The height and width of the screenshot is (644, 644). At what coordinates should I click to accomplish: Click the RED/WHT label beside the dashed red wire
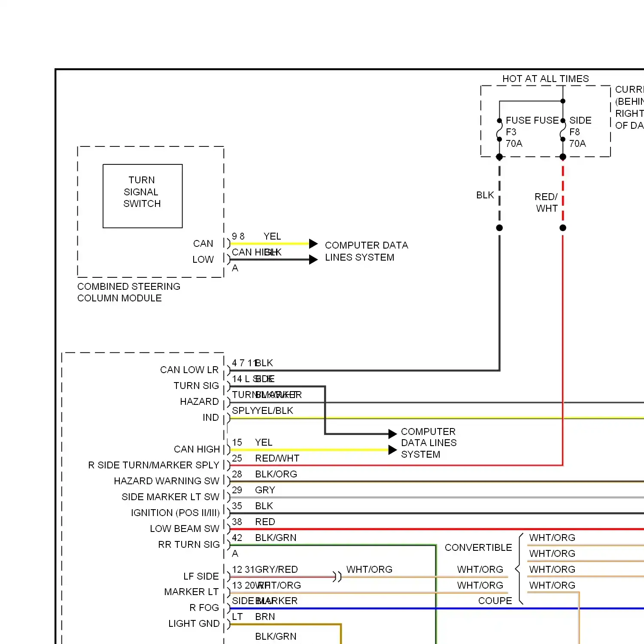click(546, 202)
